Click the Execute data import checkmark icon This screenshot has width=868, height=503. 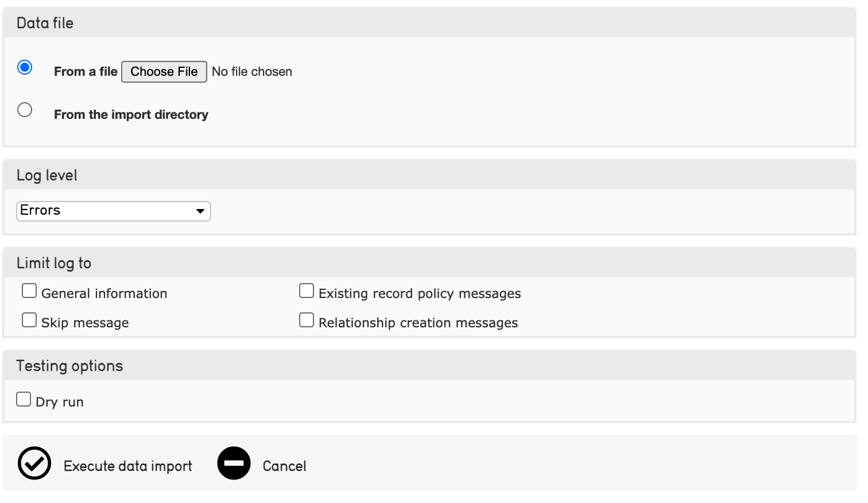[34, 463]
